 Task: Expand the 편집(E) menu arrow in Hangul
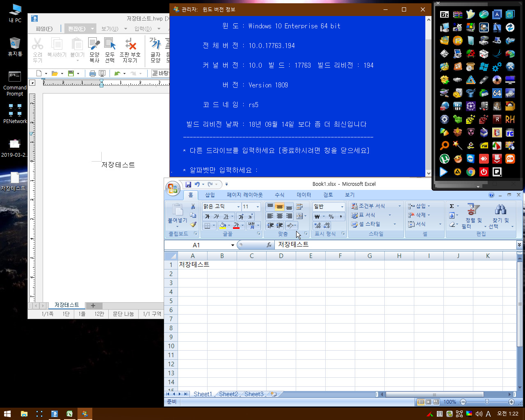click(92, 29)
